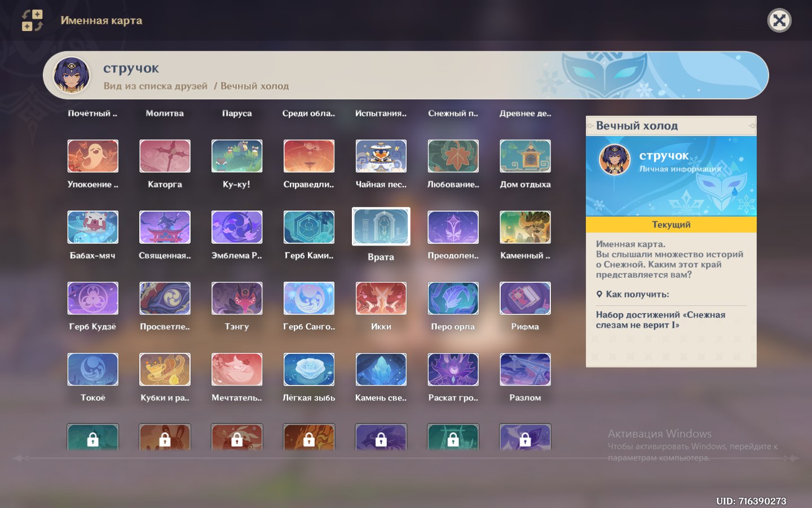Screen dimensions: 812x508
Task: Pick the Рифма namecard
Action: tap(526, 299)
